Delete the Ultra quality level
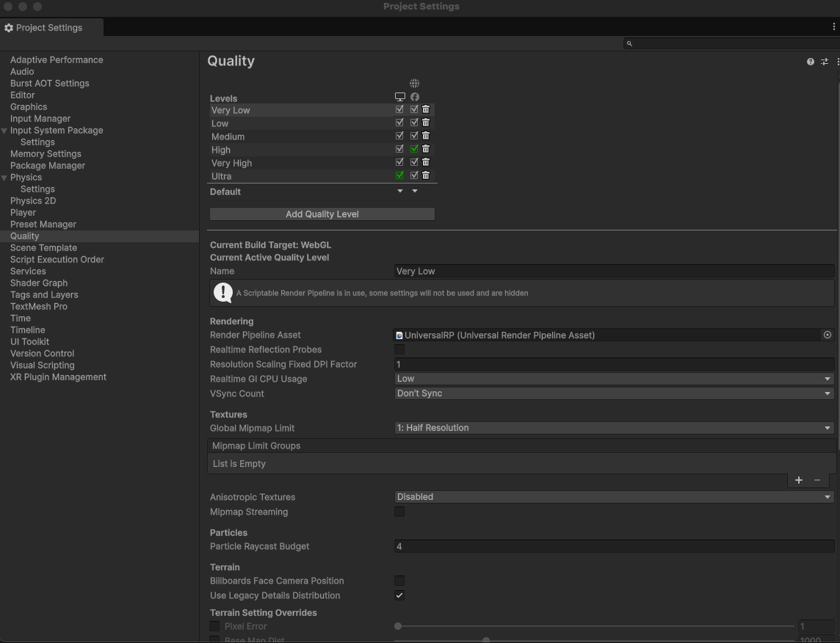The width and height of the screenshot is (840, 643). 426,175
